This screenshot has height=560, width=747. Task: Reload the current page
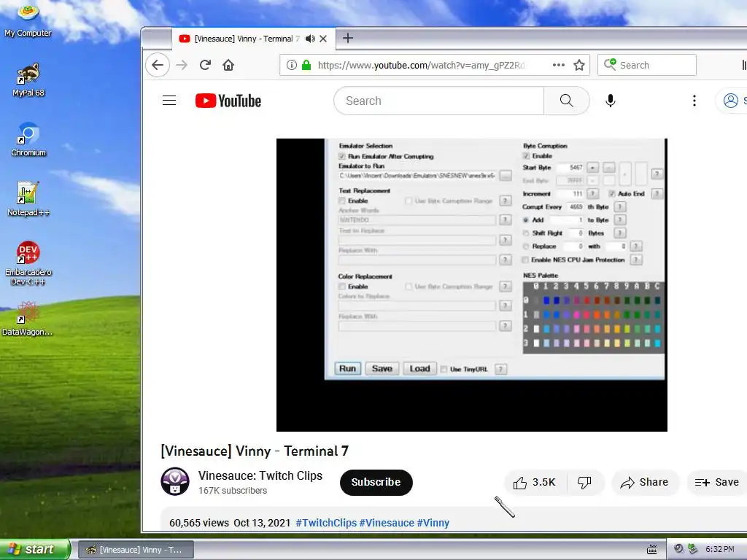205,65
